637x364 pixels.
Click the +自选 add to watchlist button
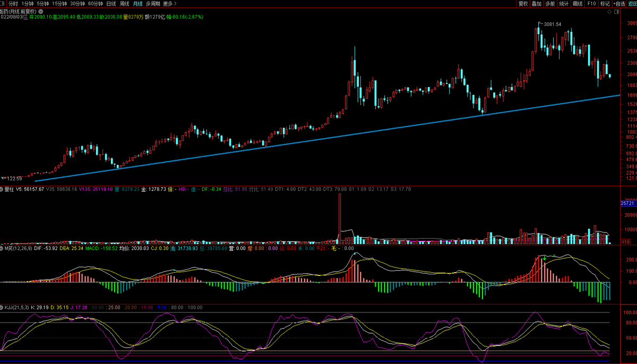pyautogui.click(x=619, y=4)
